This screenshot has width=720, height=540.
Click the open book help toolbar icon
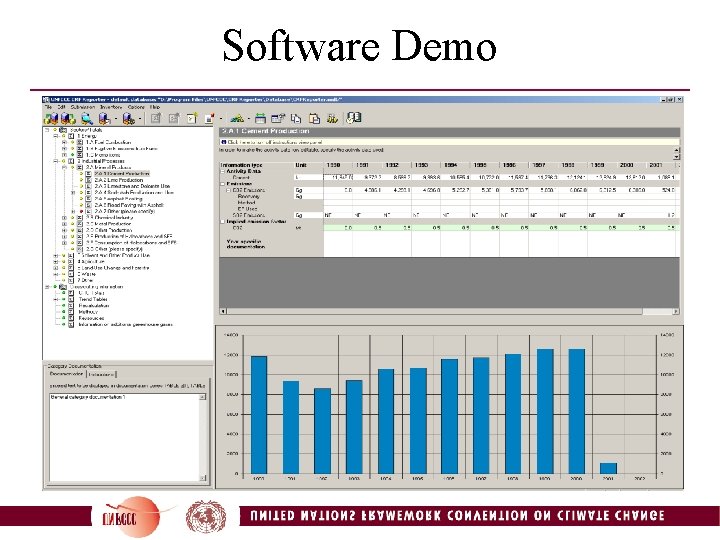[x=354, y=118]
